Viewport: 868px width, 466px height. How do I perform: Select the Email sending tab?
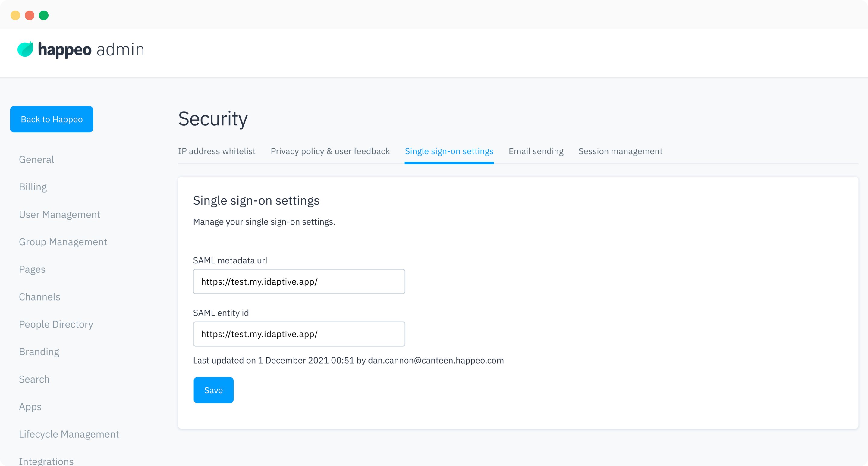click(536, 151)
